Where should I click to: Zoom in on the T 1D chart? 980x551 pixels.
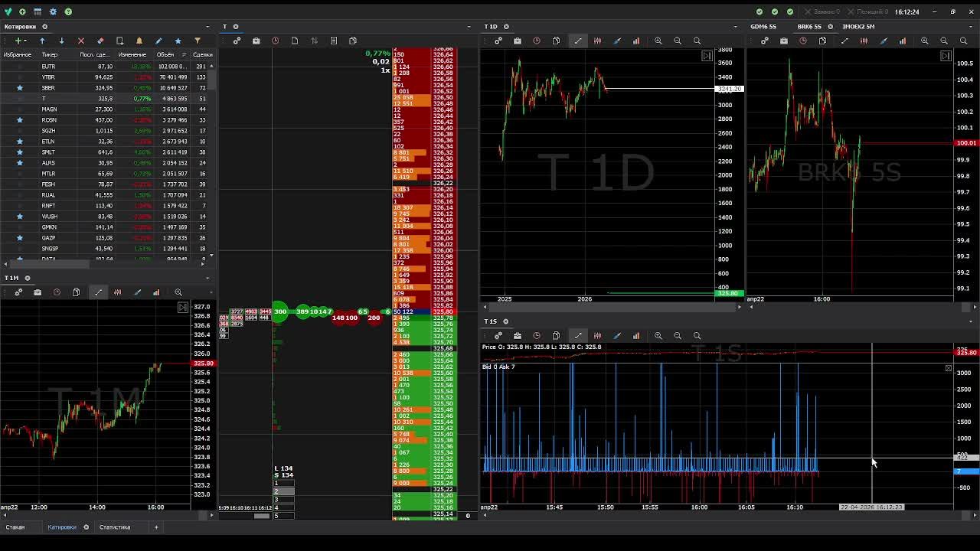click(x=658, y=41)
